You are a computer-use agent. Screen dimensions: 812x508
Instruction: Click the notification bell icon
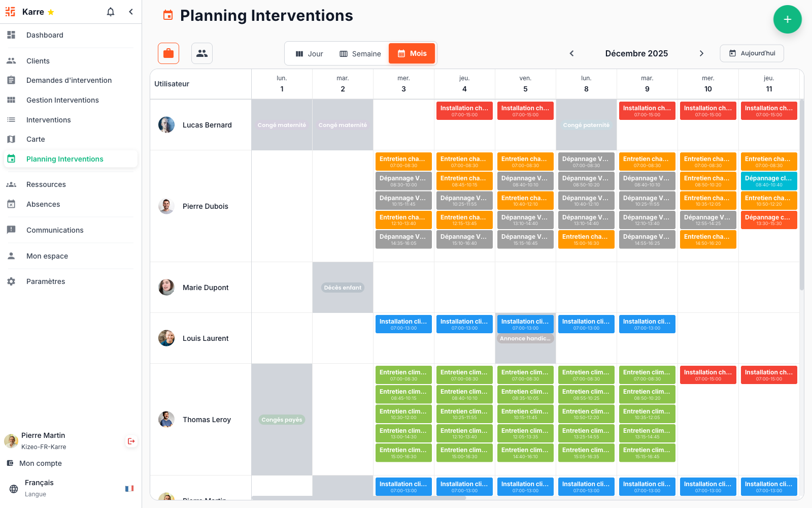point(110,11)
